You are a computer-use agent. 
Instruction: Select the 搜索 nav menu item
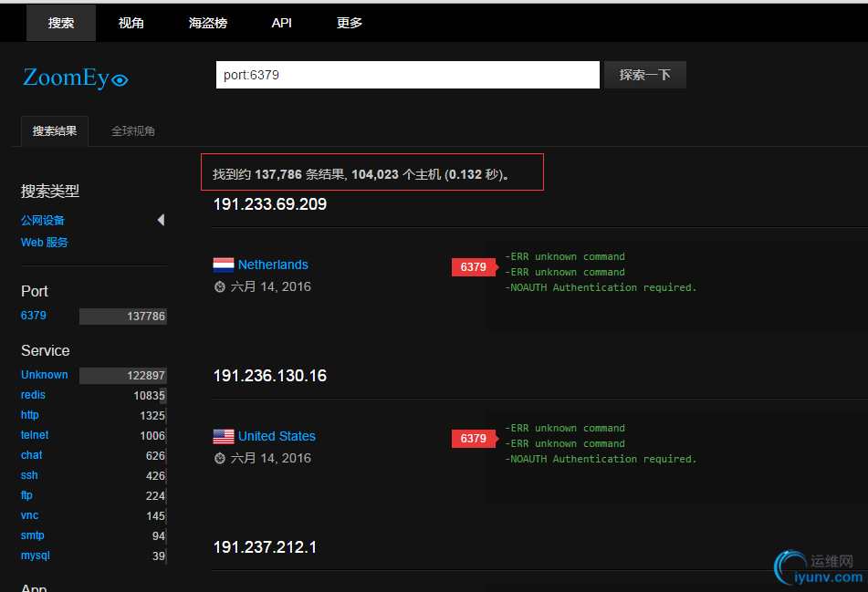tap(61, 23)
